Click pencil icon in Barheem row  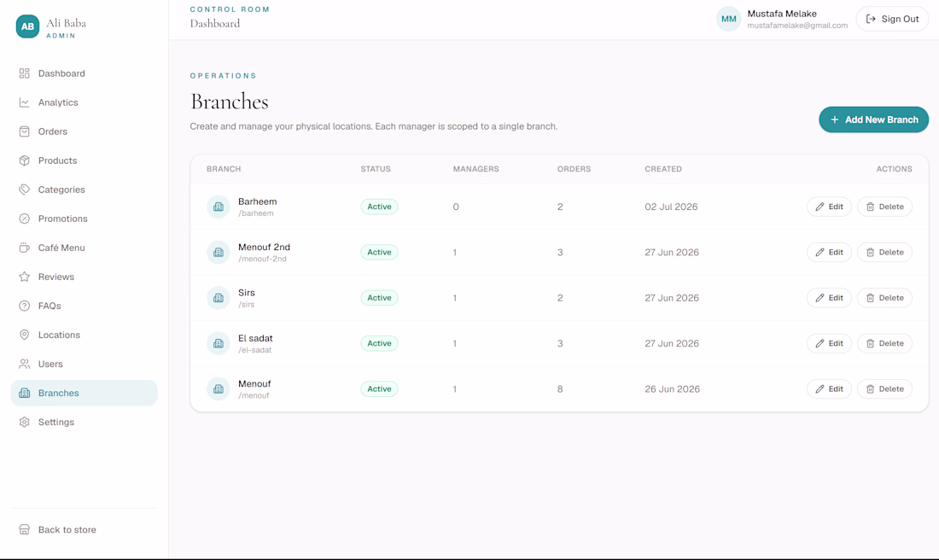(819, 207)
